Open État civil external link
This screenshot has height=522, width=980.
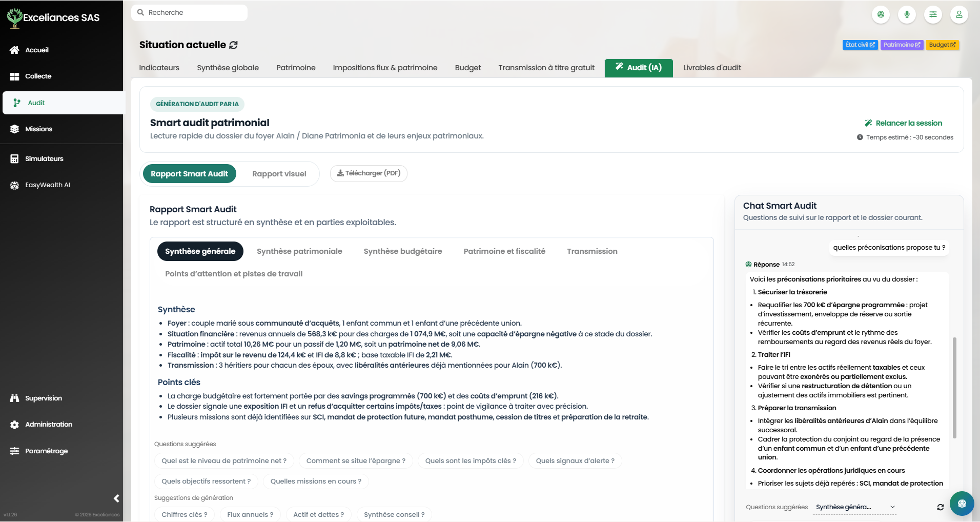[860, 45]
